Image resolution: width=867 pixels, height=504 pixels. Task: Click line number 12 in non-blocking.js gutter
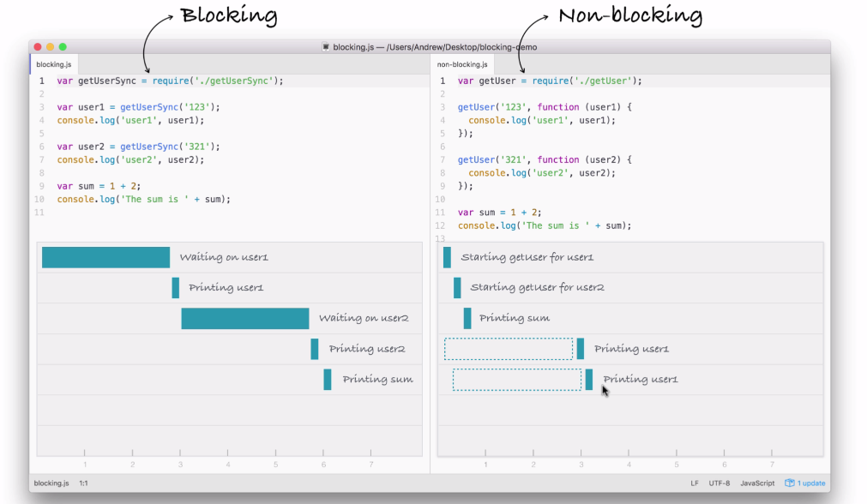coord(441,225)
